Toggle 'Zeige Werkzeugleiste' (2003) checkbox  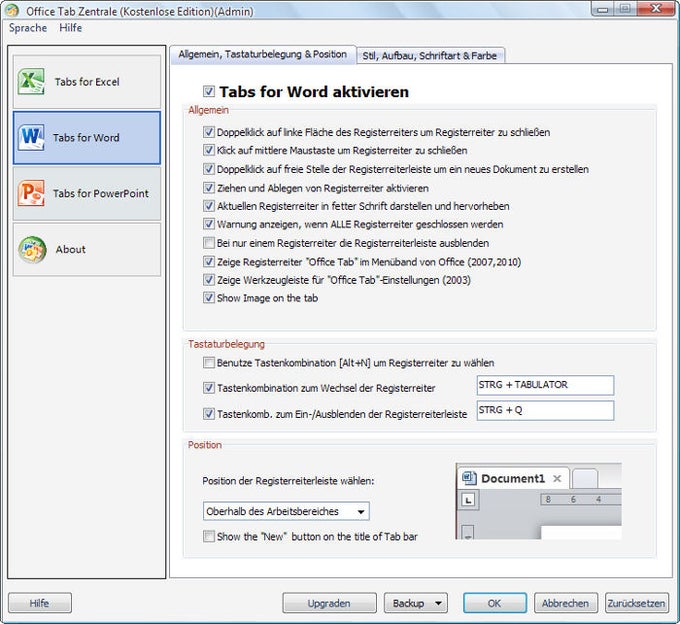(x=209, y=280)
